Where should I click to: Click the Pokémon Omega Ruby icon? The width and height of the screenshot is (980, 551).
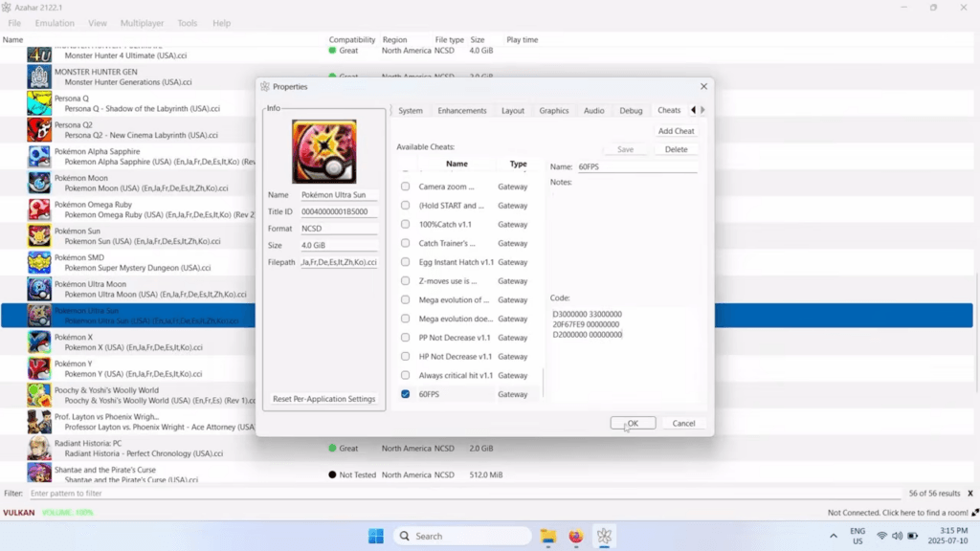tap(38, 209)
